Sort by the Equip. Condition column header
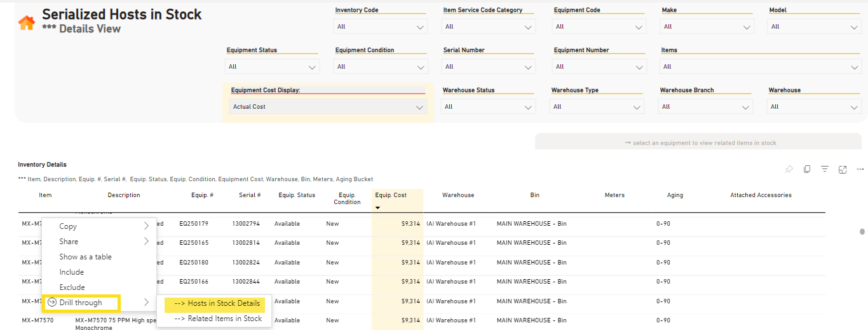868x330 pixels. click(x=346, y=198)
